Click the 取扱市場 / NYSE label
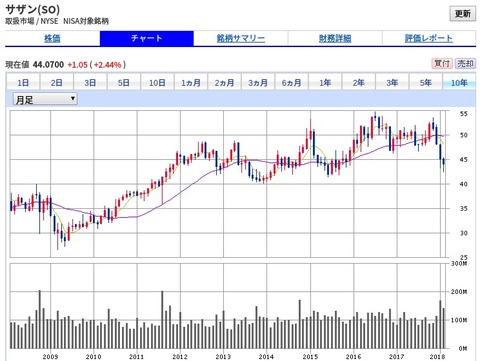 point(32,21)
